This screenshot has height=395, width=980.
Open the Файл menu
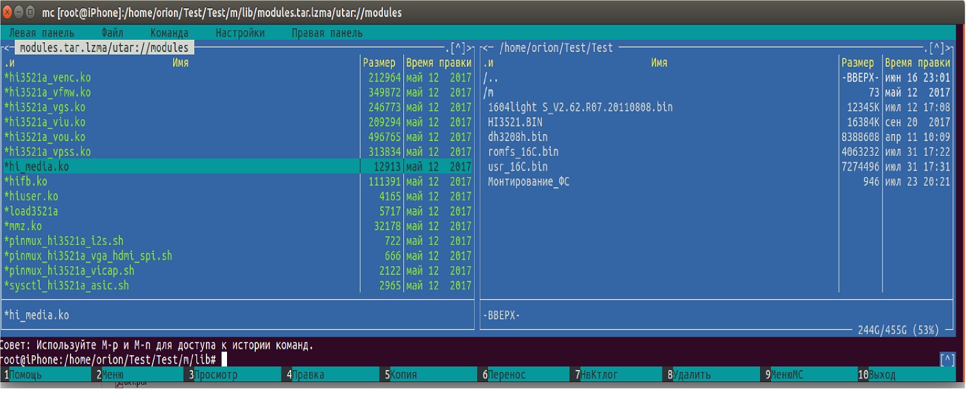(x=112, y=33)
